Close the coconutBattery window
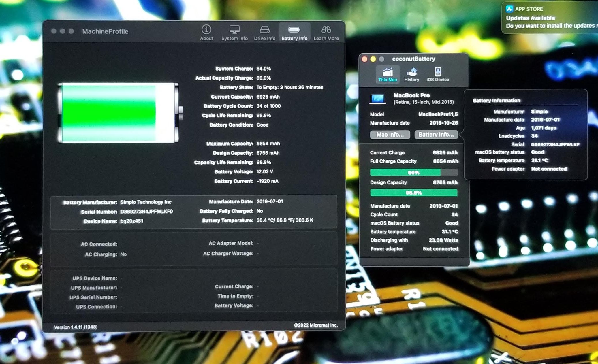The height and width of the screenshot is (364, 598). [x=364, y=59]
